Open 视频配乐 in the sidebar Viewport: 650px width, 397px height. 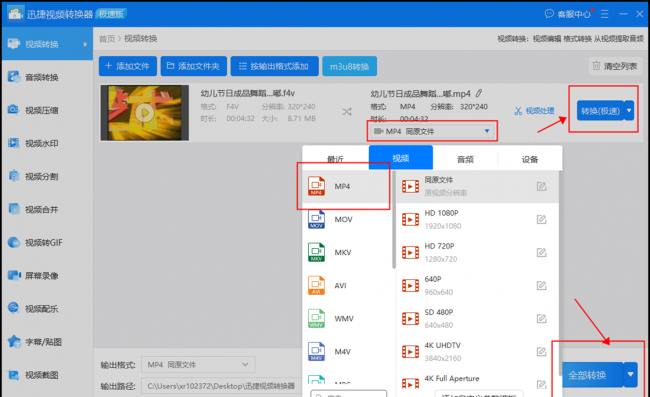[47, 309]
